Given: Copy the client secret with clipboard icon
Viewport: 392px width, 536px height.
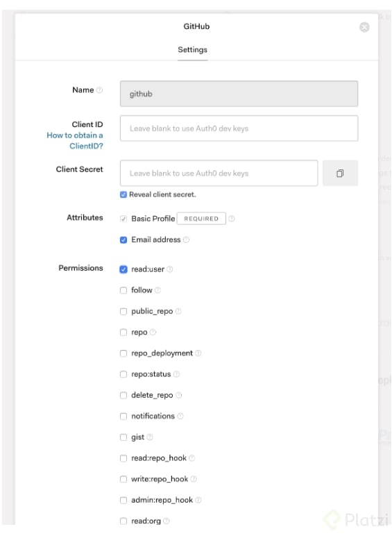Looking at the screenshot, I should click(x=340, y=174).
